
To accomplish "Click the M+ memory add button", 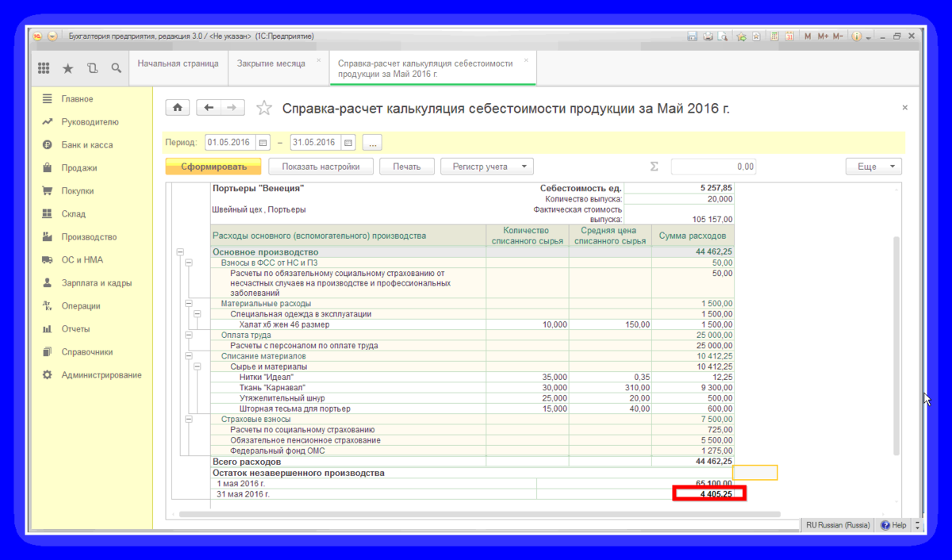I will coord(823,36).
